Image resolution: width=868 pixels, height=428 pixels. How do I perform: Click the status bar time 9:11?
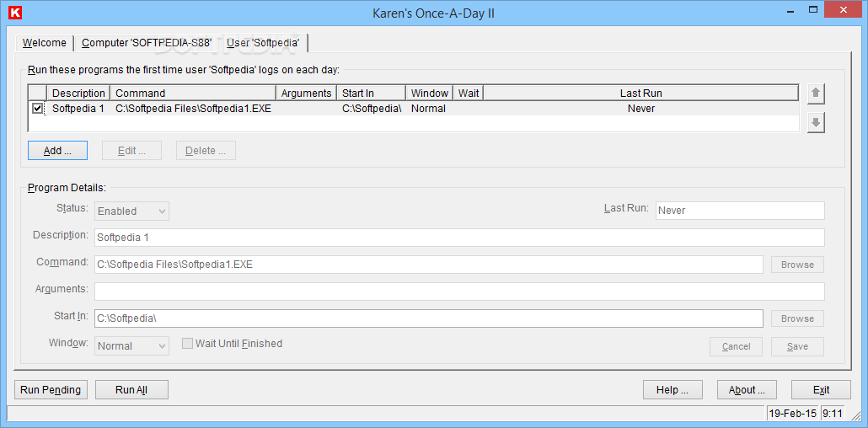coord(833,413)
